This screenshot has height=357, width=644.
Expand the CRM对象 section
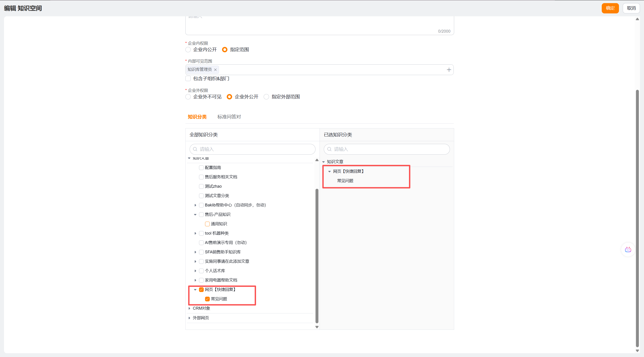coord(189,308)
